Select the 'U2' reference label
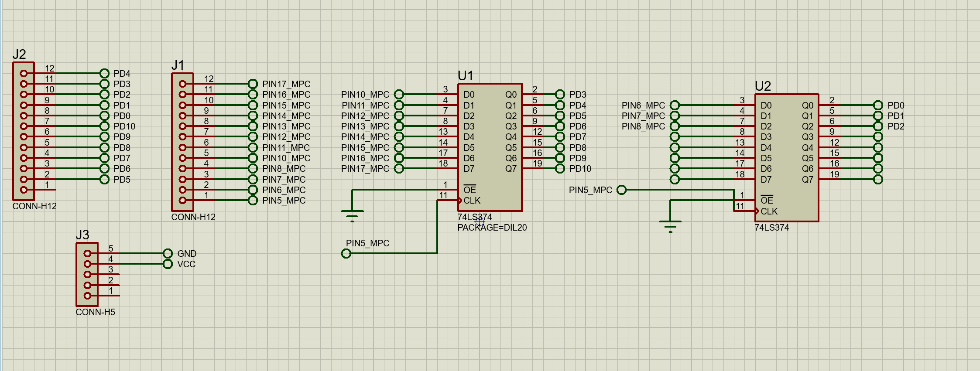Viewport: 980px width, 371px height. tap(763, 86)
